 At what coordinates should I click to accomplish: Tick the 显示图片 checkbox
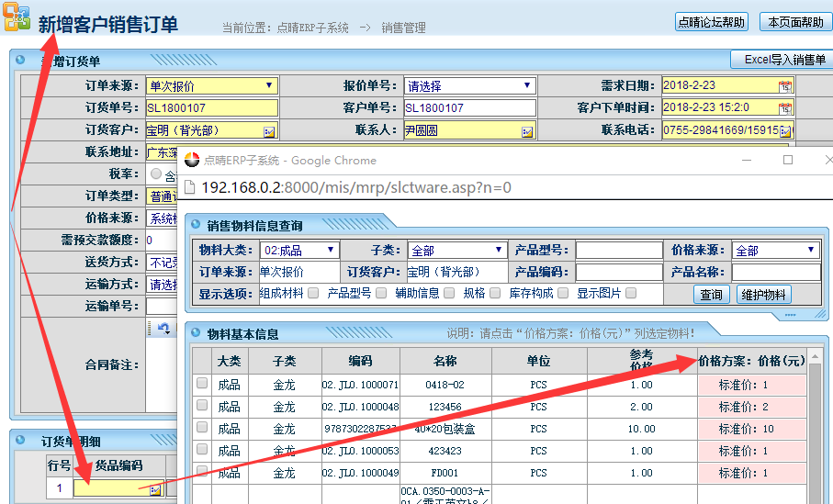[x=630, y=294]
